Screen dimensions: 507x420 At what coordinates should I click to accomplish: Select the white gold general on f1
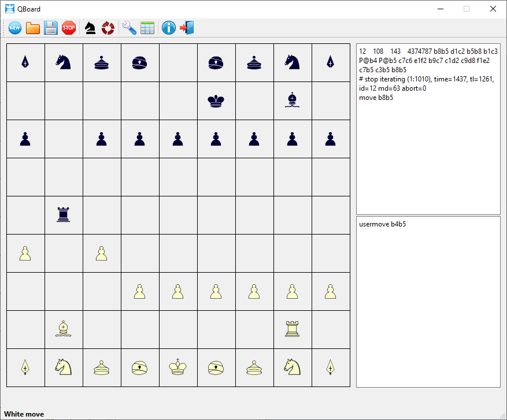coord(216,368)
